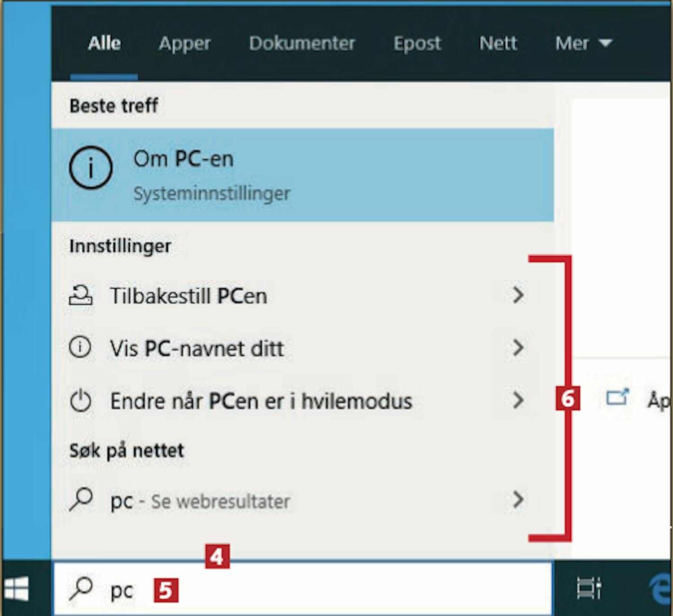Open the Om PC-en best match
Screen dimensions: 673x616
coord(302,175)
